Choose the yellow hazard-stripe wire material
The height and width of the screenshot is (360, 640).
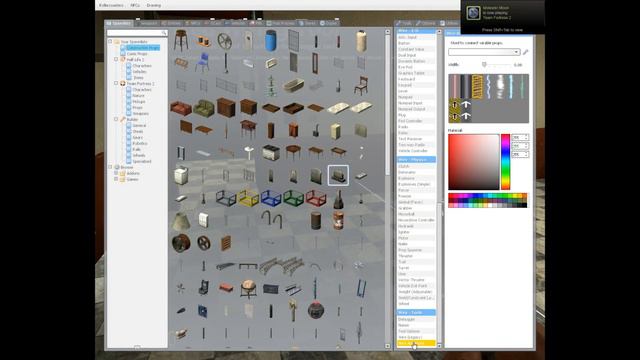tap(477, 87)
